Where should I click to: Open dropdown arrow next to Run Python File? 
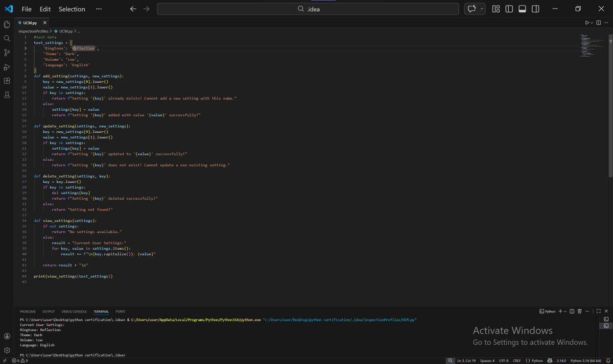coord(592,23)
